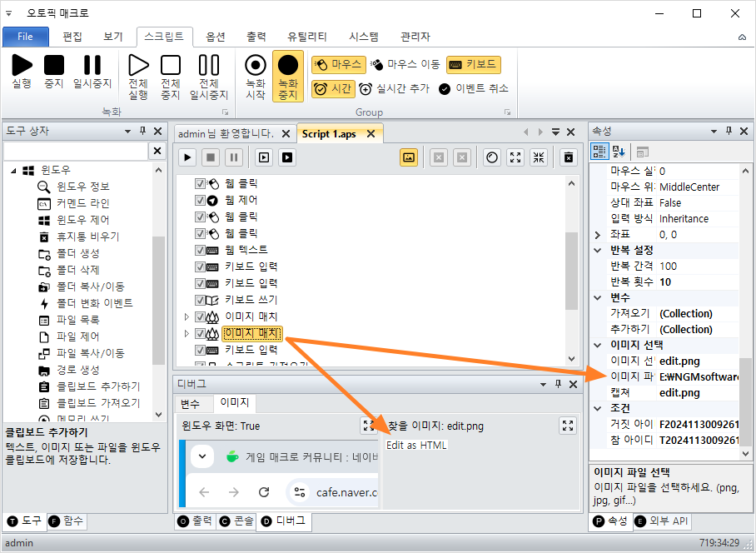The width and height of the screenshot is (756, 553).
Task: Uncheck the 키보드 쓰기 step checkbox
Action: [200, 300]
